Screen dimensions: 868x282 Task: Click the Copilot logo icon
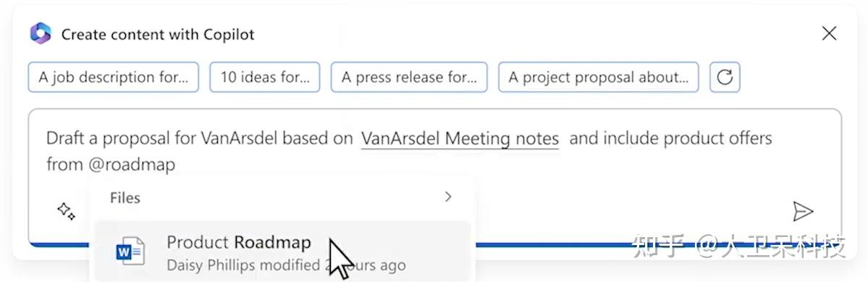41,34
